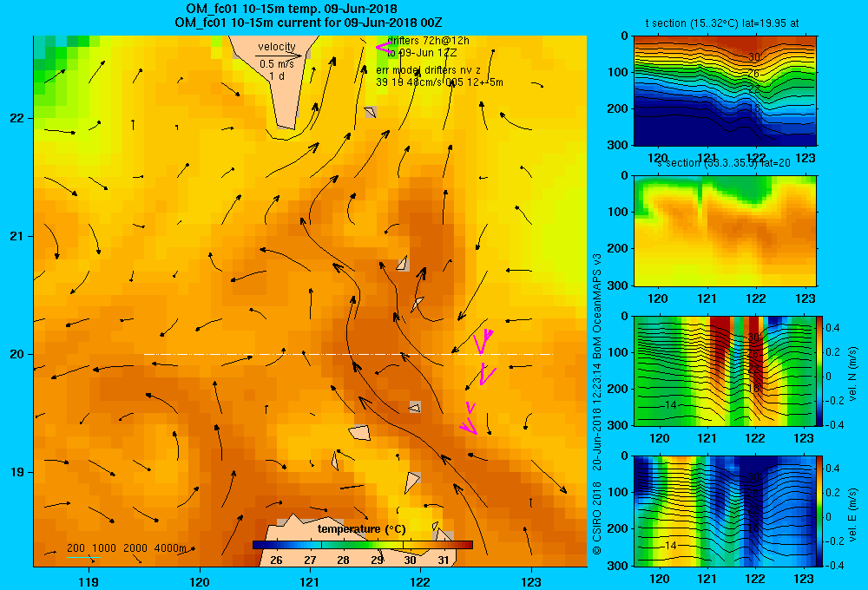The height and width of the screenshot is (590, 868).
Task: Select the magenta drifter arrow just above latitude 20
Action: tap(483, 341)
